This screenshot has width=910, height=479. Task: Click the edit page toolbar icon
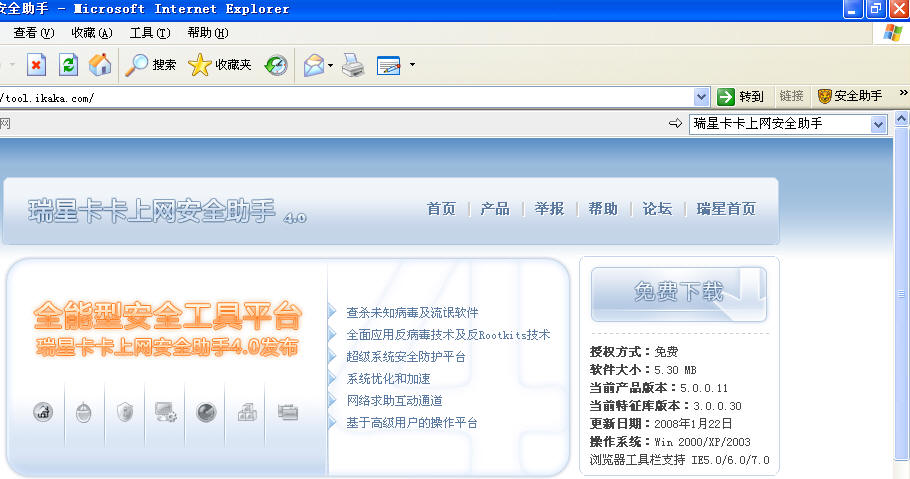point(388,66)
